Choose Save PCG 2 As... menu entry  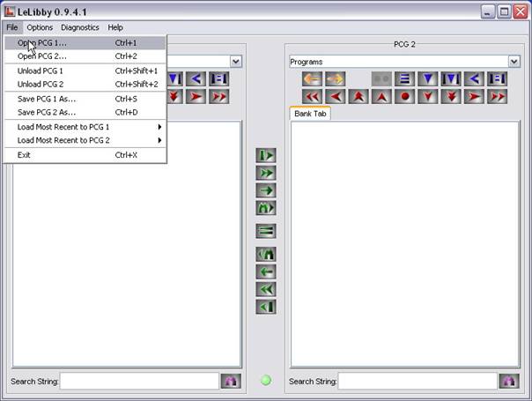point(85,112)
